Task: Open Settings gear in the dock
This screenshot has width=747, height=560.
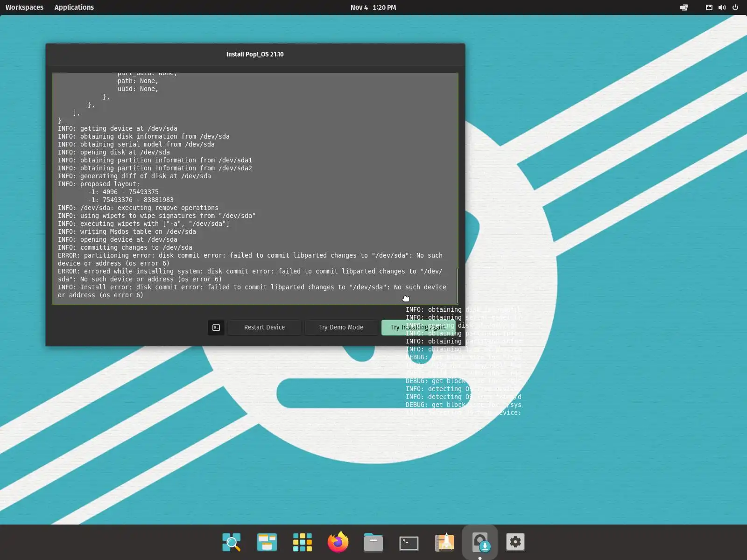Action: (x=515, y=542)
